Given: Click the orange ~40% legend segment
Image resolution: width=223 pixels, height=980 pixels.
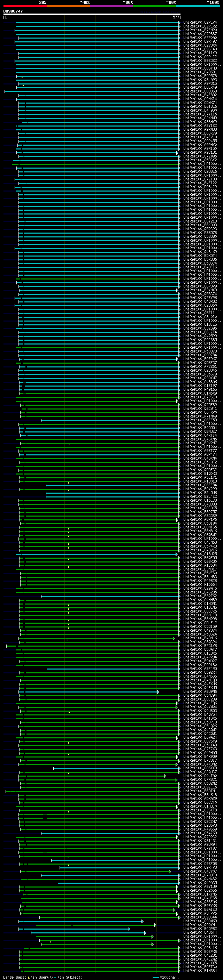Looking at the screenshot, I should point(69,6).
